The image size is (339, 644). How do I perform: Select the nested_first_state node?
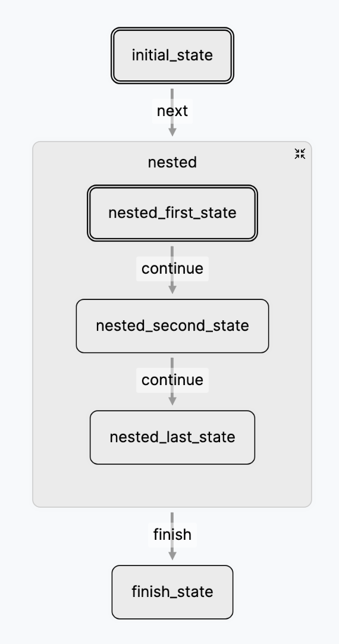pos(172,212)
